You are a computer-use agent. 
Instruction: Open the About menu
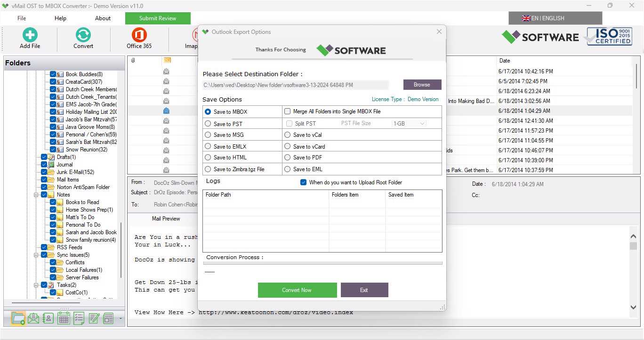[x=103, y=18]
